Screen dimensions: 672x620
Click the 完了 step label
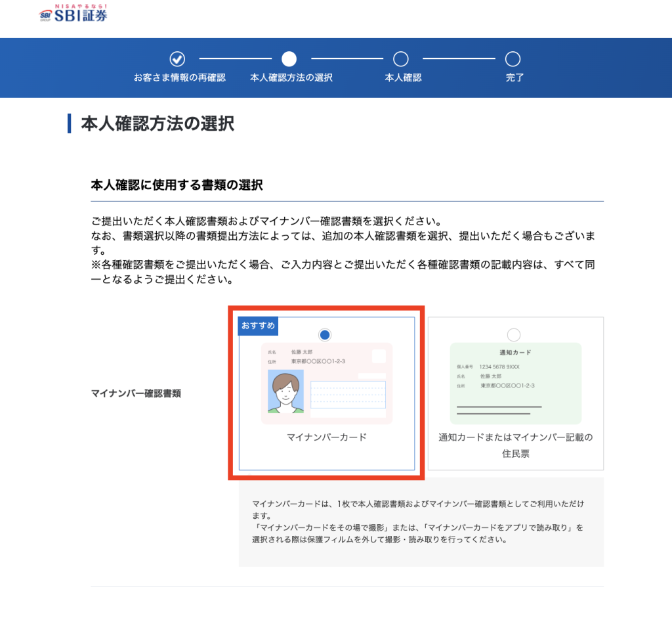(514, 76)
